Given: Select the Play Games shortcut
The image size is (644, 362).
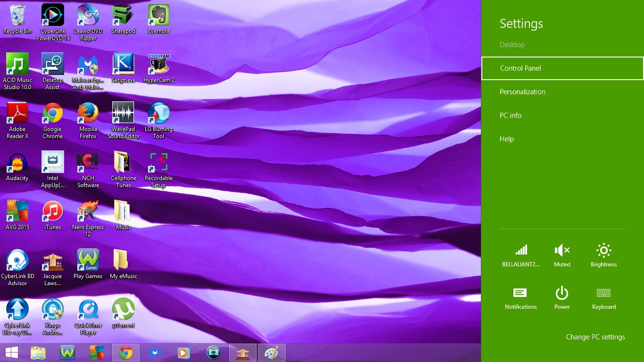Looking at the screenshot, I should click(88, 264).
